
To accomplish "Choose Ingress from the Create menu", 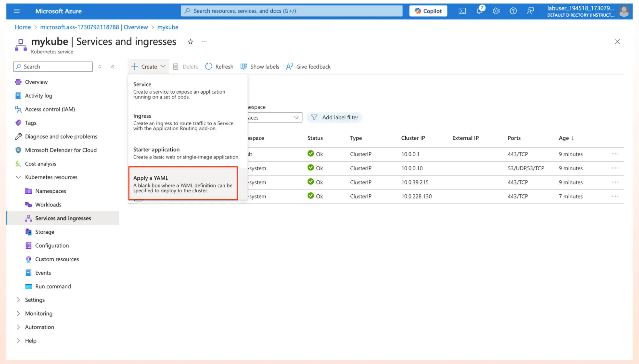I will (x=188, y=122).
